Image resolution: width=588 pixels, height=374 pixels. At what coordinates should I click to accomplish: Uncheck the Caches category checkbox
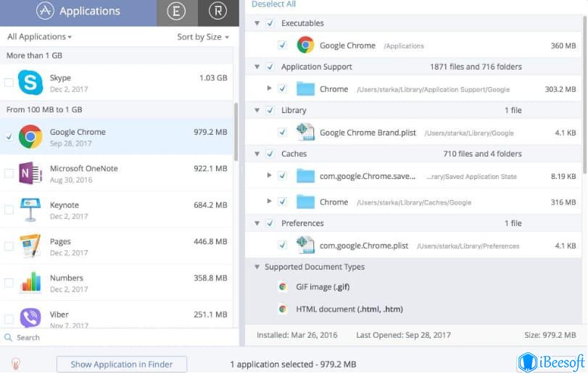tap(270, 154)
